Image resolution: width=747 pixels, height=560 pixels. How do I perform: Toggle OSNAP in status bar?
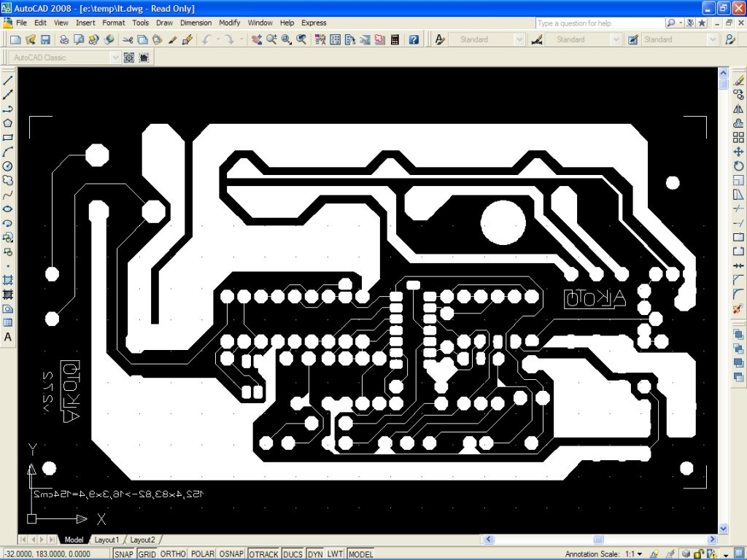(x=231, y=554)
